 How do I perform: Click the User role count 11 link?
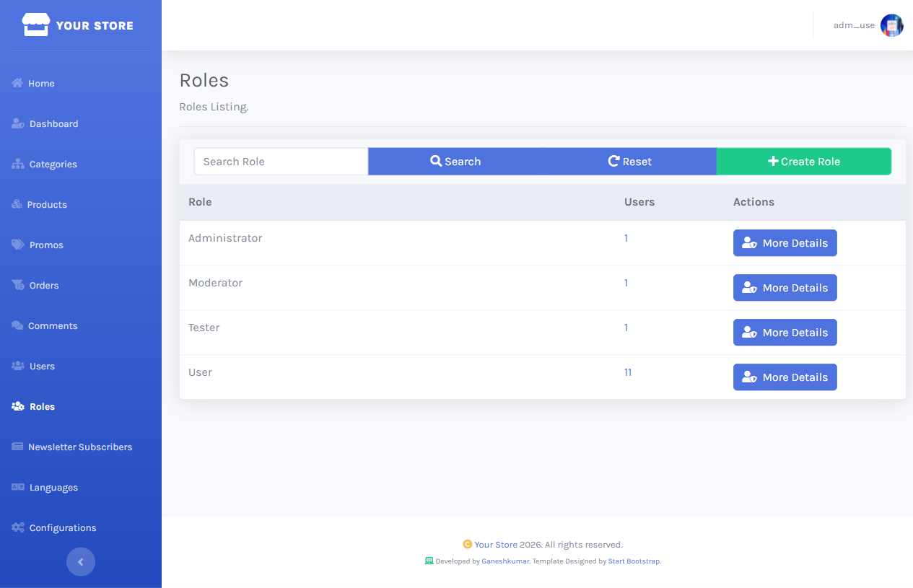[x=628, y=372]
